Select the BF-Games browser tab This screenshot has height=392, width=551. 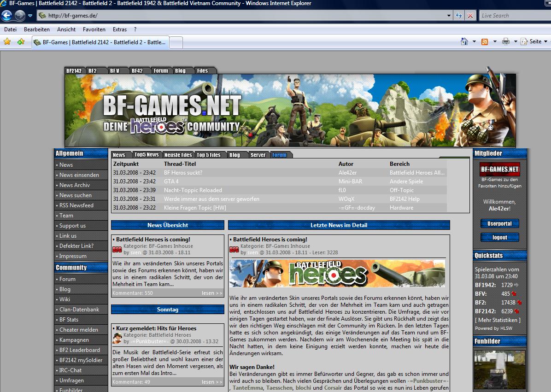pos(100,42)
